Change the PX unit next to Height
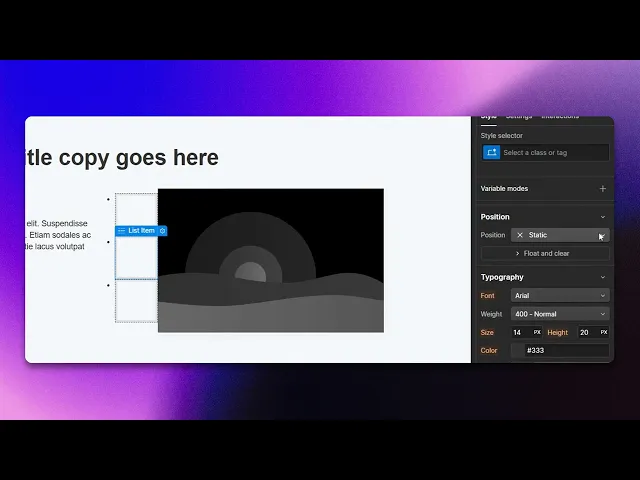 tap(604, 332)
